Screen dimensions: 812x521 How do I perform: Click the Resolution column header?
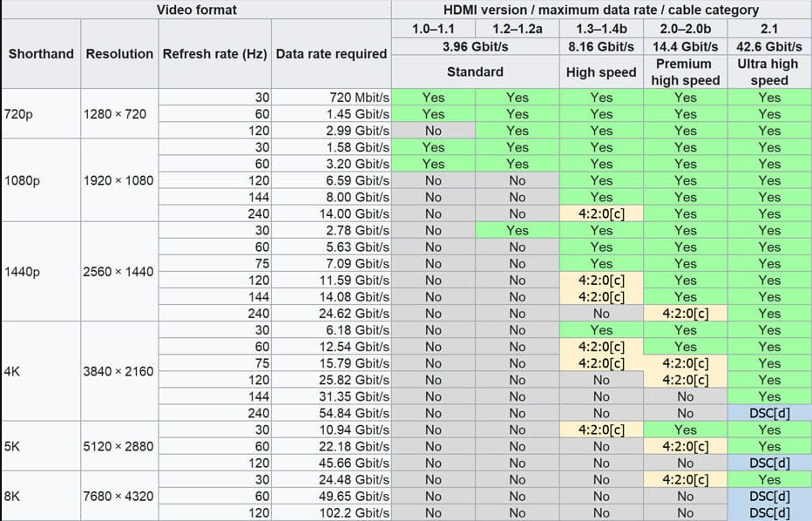(119, 54)
